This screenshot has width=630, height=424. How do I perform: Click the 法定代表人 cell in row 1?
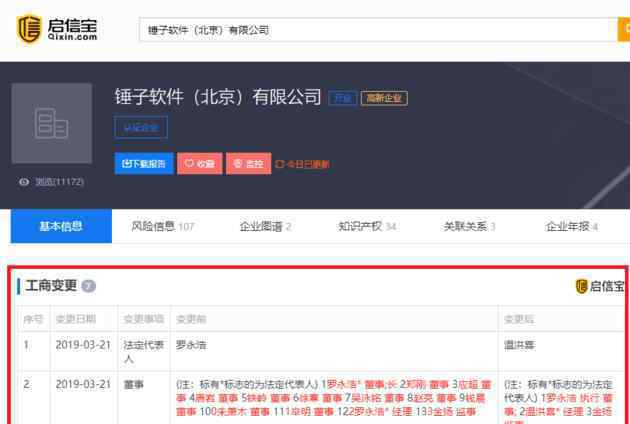coord(143,352)
